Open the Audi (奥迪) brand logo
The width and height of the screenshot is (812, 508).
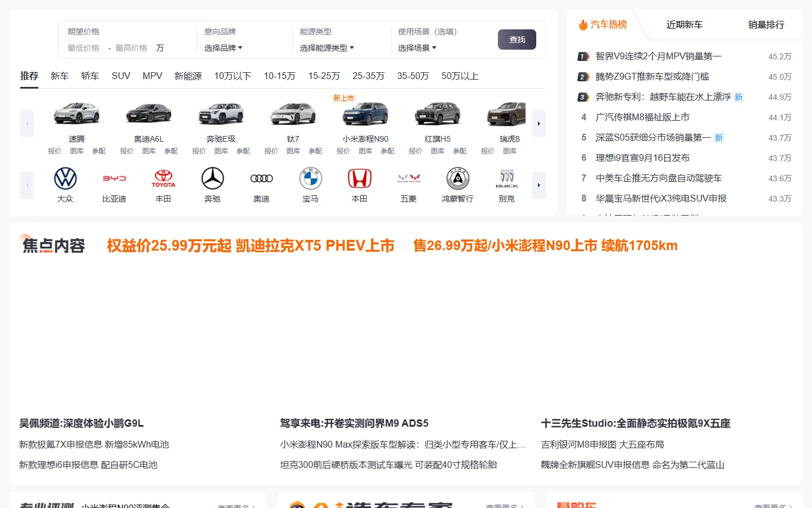(262, 179)
